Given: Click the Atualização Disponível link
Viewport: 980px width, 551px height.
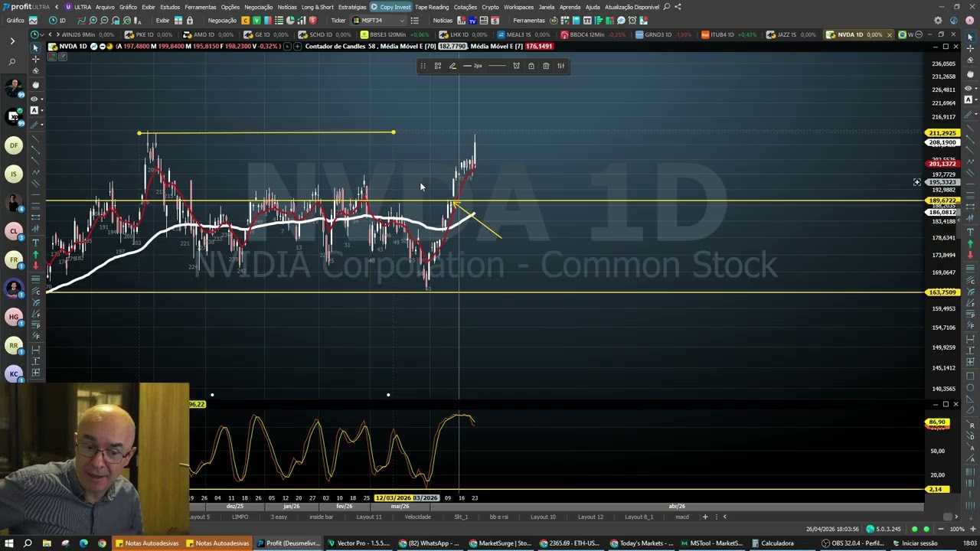Looking at the screenshot, I should tap(632, 7).
